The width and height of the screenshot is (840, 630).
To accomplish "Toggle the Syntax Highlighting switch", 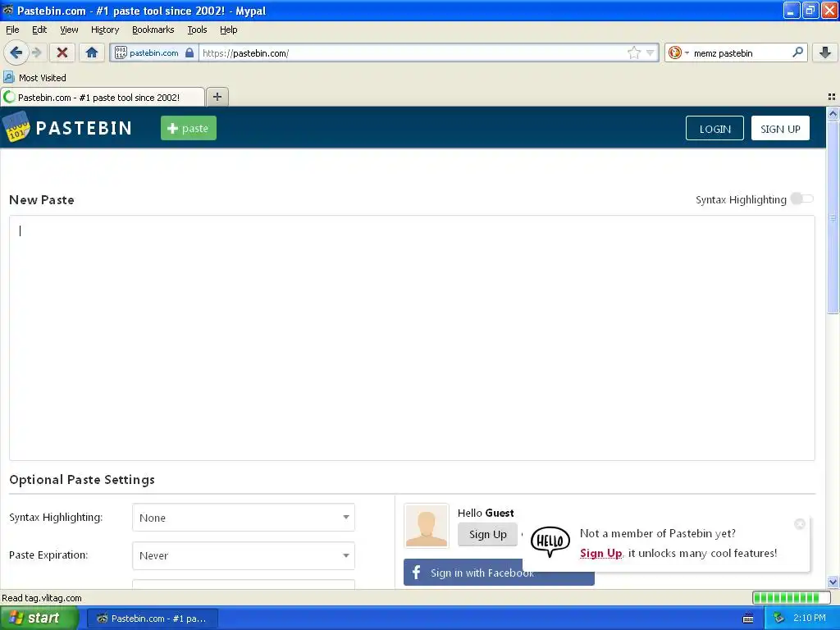I will click(x=802, y=199).
